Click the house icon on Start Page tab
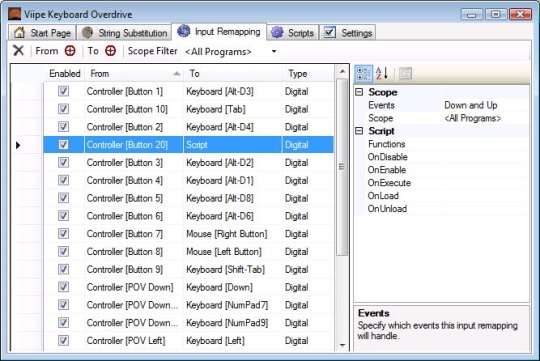This screenshot has height=361, width=540. coord(19,33)
